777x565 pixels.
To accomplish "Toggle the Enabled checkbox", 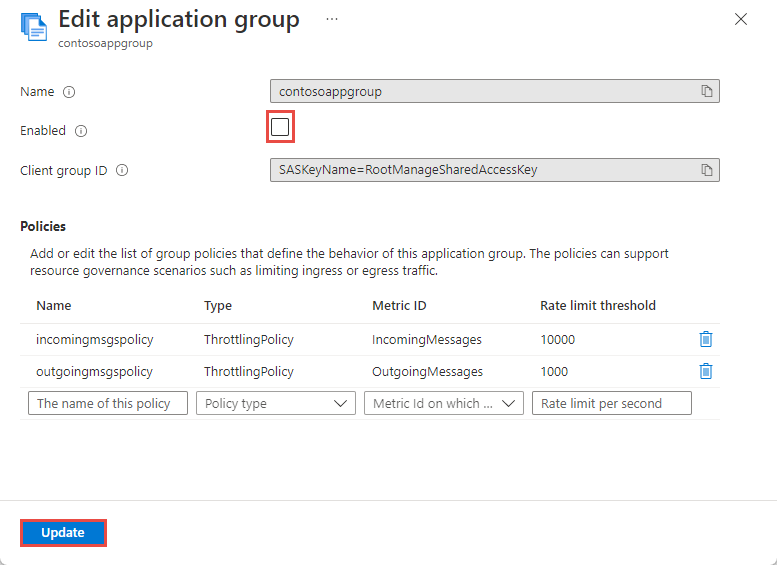I will click(280, 127).
